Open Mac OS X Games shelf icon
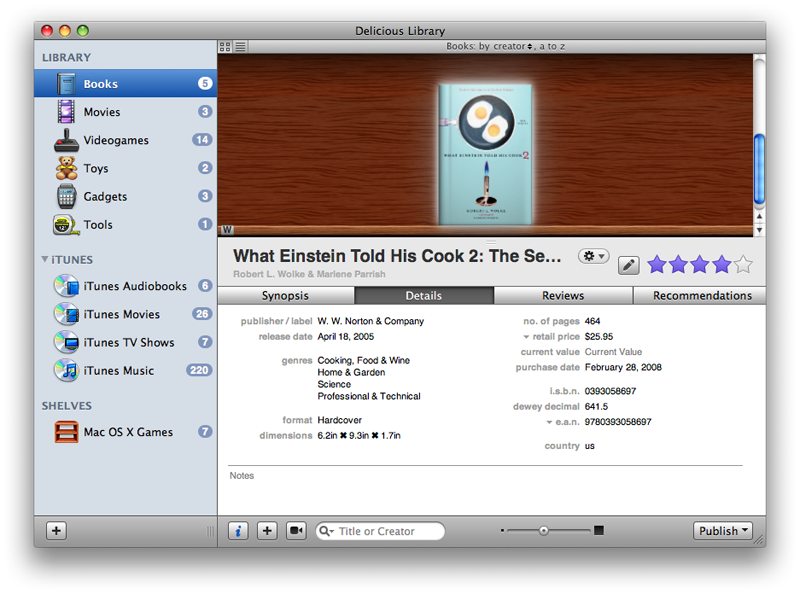The height and width of the screenshot is (594, 800). click(66, 432)
